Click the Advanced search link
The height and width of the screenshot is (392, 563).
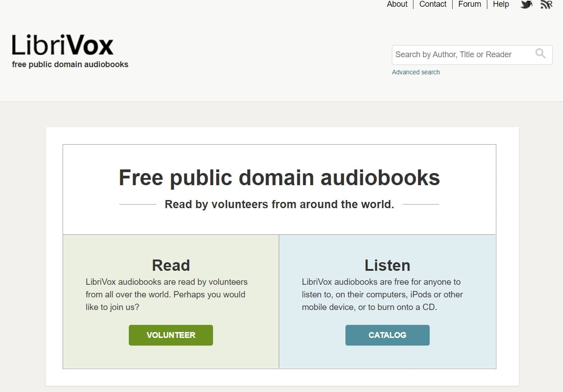(x=416, y=72)
